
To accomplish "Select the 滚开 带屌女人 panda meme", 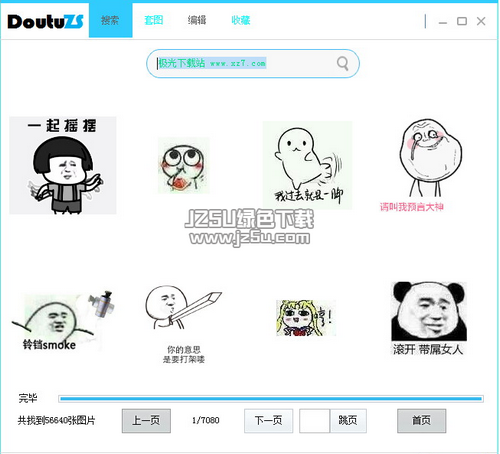I will click(x=429, y=319).
